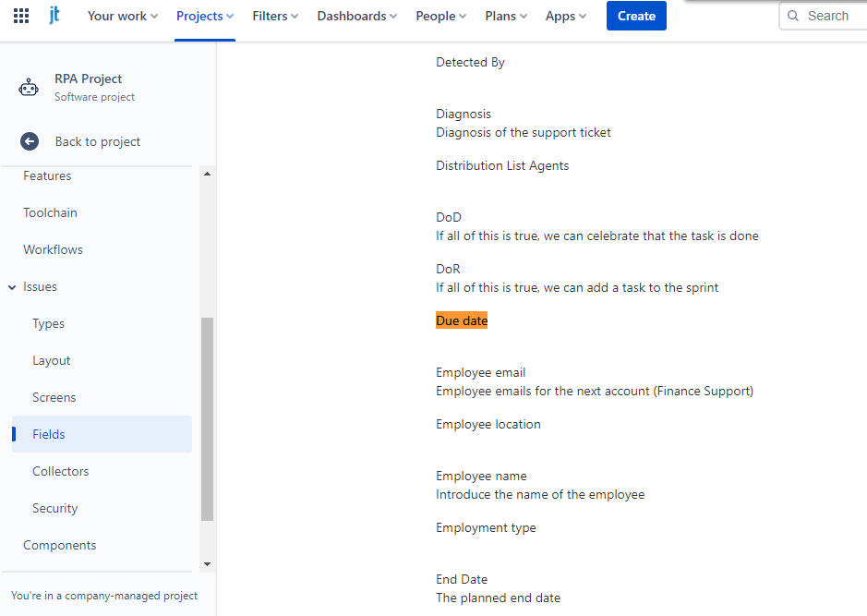Click the sidebar scrollbar thumb
Screen dimensions: 867x616
point(208,419)
